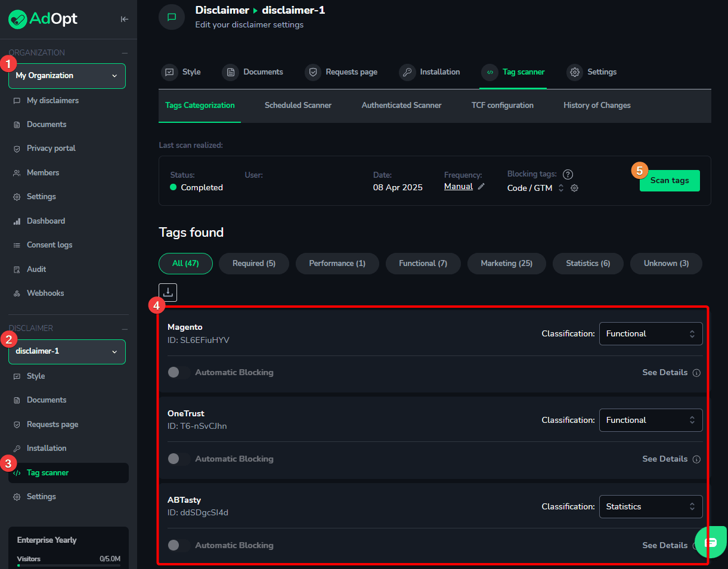Viewport: 728px width, 569px height.
Task: Open blocking tags gear settings icon
Action: click(575, 188)
